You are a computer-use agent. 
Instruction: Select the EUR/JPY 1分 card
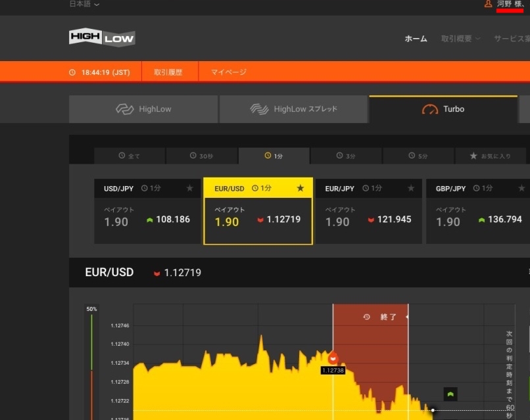(x=369, y=211)
